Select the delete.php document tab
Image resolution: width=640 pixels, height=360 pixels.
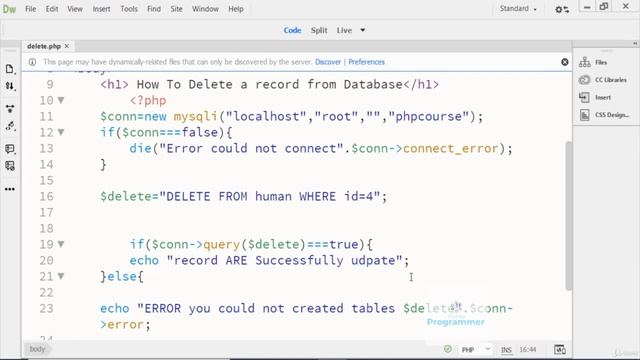tap(44, 46)
